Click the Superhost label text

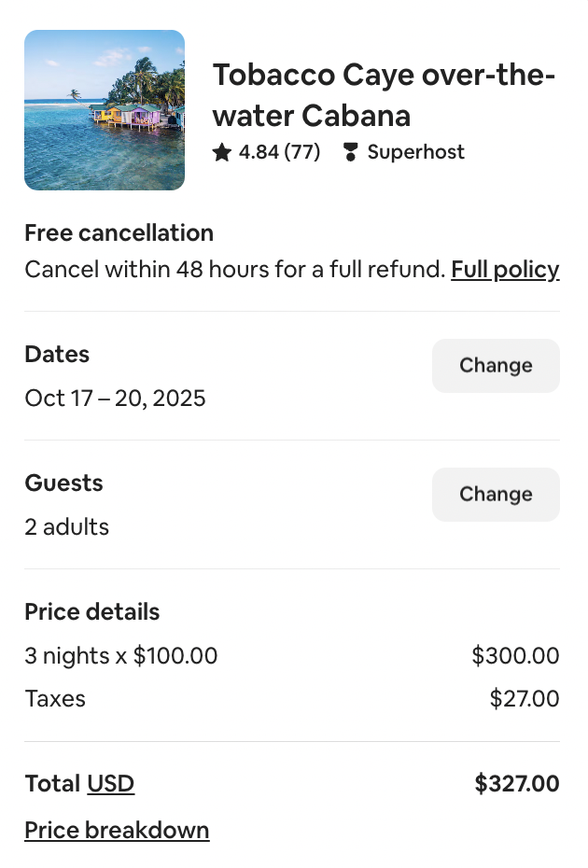click(415, 153)
